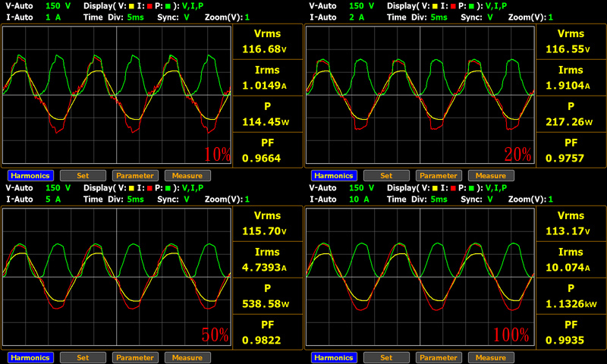Select the power reading 538.58W
Screen dimensions: 607x364
266,303
